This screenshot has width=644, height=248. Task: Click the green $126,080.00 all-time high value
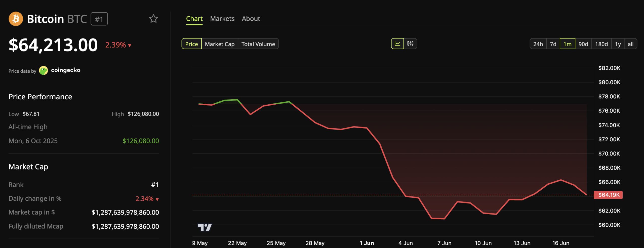141,141
